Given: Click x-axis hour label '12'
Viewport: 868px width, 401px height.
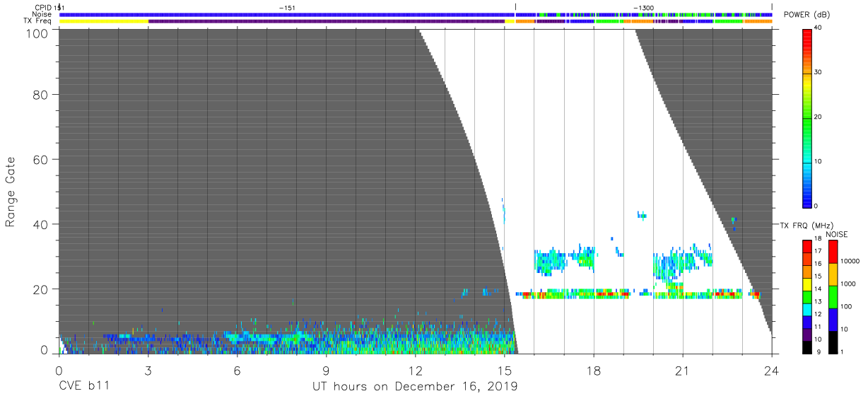Looking at the screenshot, I should 415,371.
